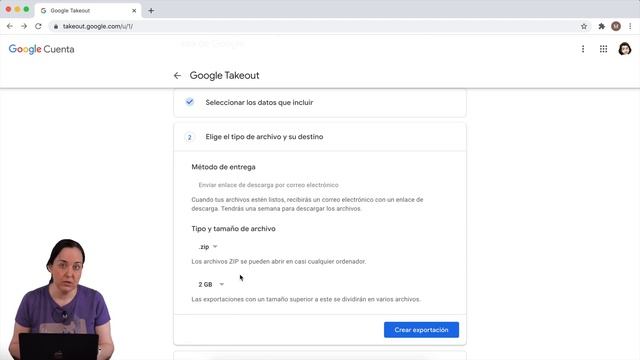Bookmark this page with the star icon
The width and height of the screenshot is (640, 360).
click(584, 26)
